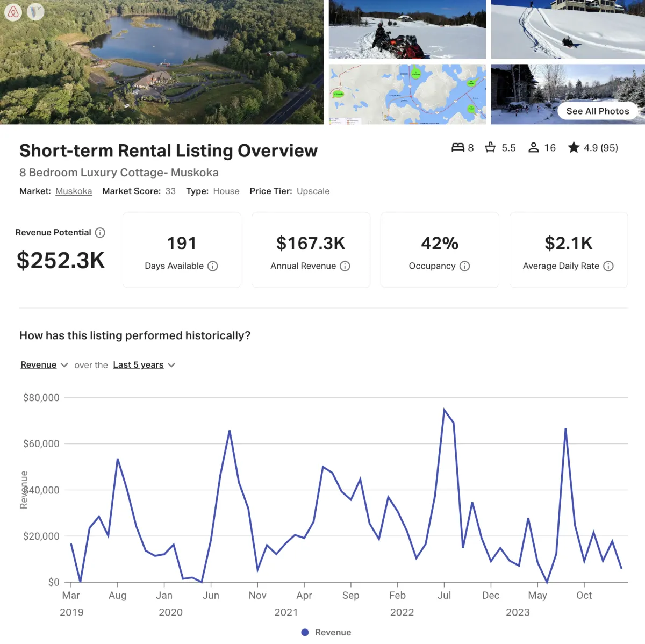Screen dimensions: 645x644
Task: Toggle Revenue series in chart legend
Action: 326,632
